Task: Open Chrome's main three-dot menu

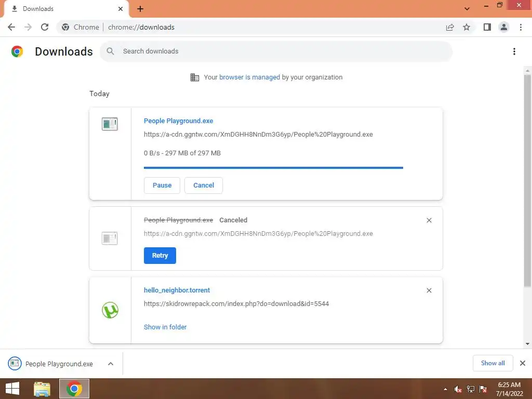Action: (521, 27)
